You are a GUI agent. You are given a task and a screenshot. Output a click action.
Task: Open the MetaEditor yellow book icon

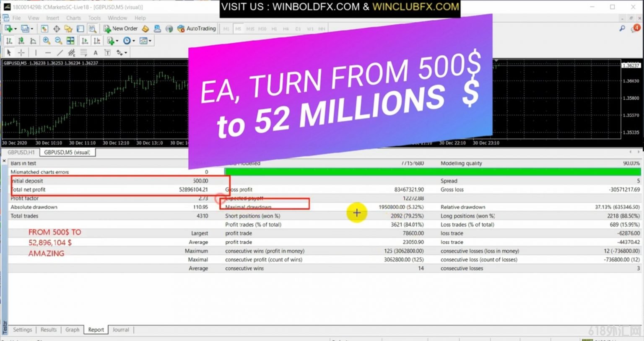(145, 28)
